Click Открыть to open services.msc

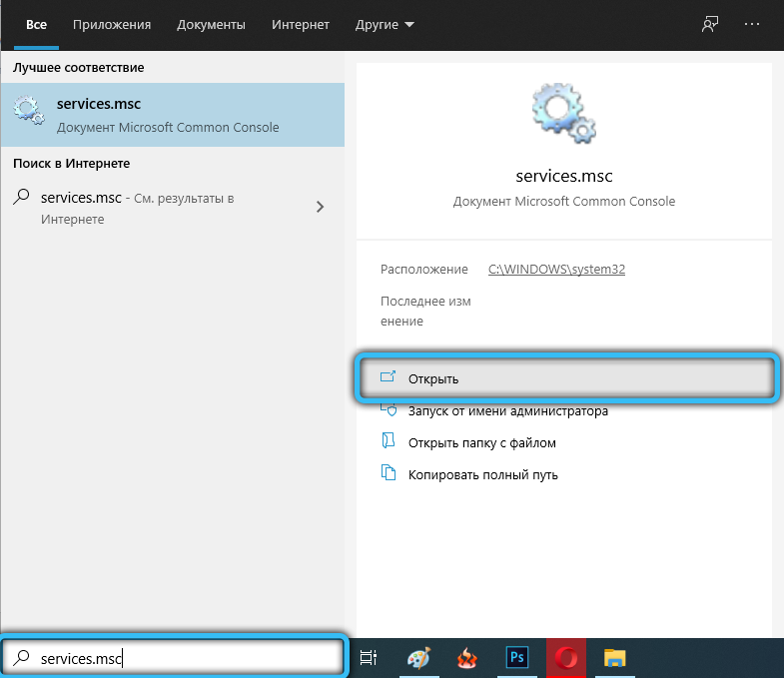click(x=567, y=378)
